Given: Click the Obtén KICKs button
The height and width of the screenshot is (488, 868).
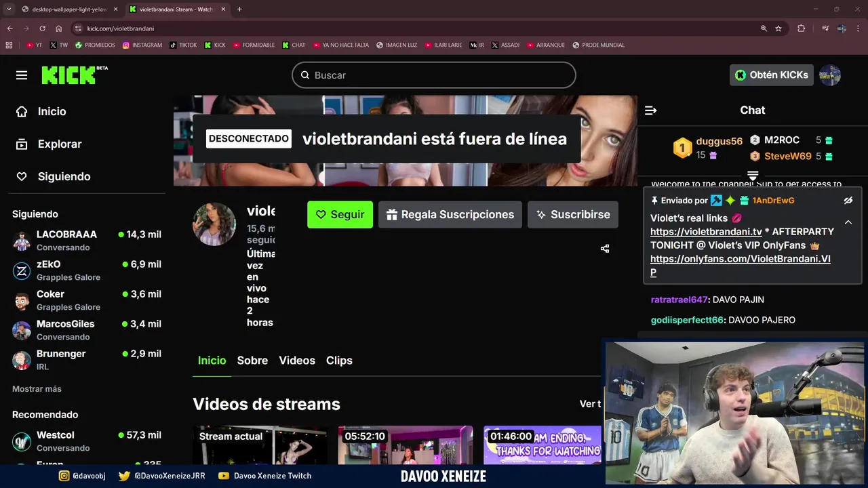Looking at the screenshot, I should 772,75.
